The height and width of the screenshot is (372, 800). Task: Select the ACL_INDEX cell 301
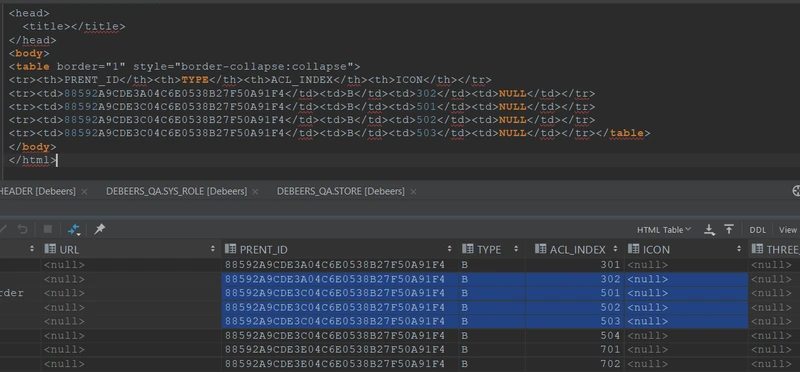click(x=575, y=265)
